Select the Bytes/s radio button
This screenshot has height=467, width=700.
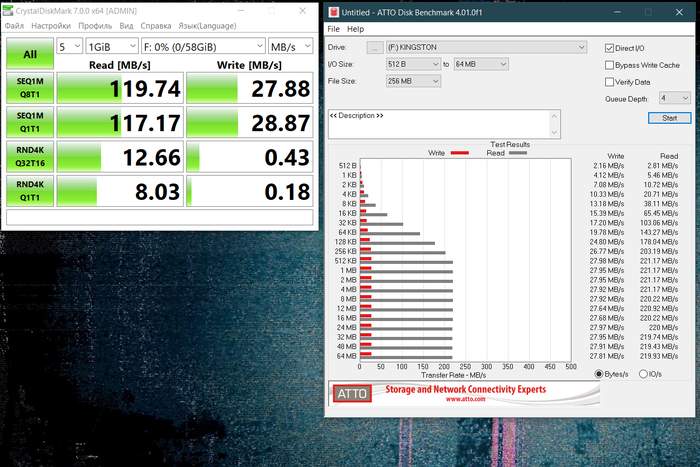pyautogui.click(x=599, y=374)
